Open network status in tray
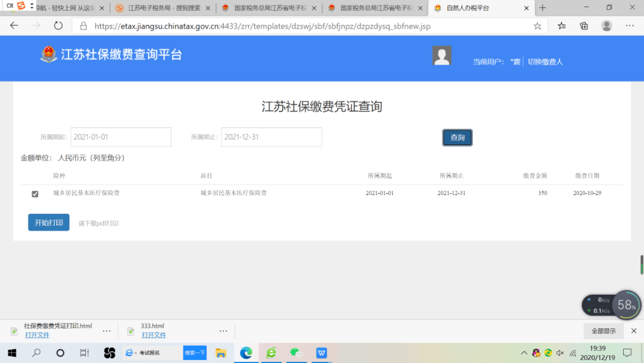This screenshot has width=644, height=363. pyautogui.click(x=573, y=353)
